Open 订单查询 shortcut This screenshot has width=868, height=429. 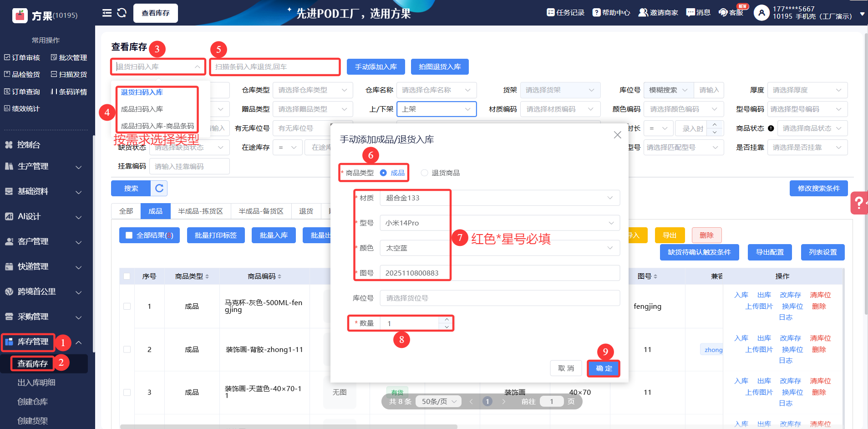click(22, 92)
